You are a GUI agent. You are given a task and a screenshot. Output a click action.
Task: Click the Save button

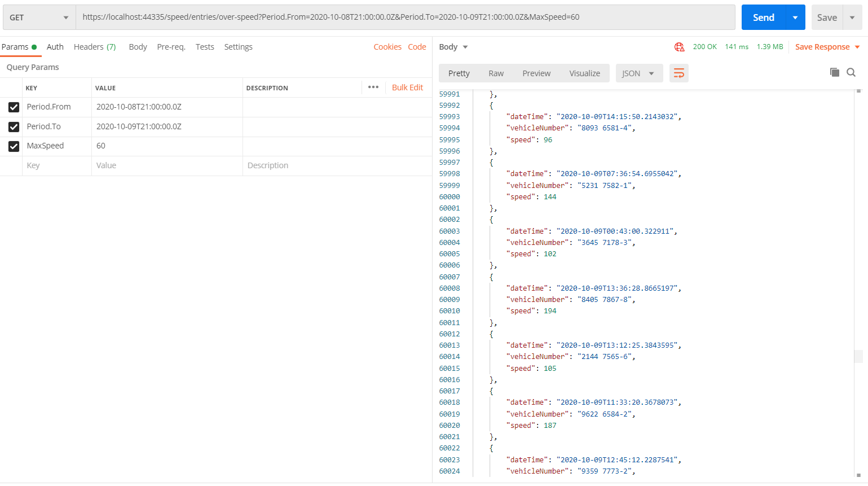(x=827, y=17)
